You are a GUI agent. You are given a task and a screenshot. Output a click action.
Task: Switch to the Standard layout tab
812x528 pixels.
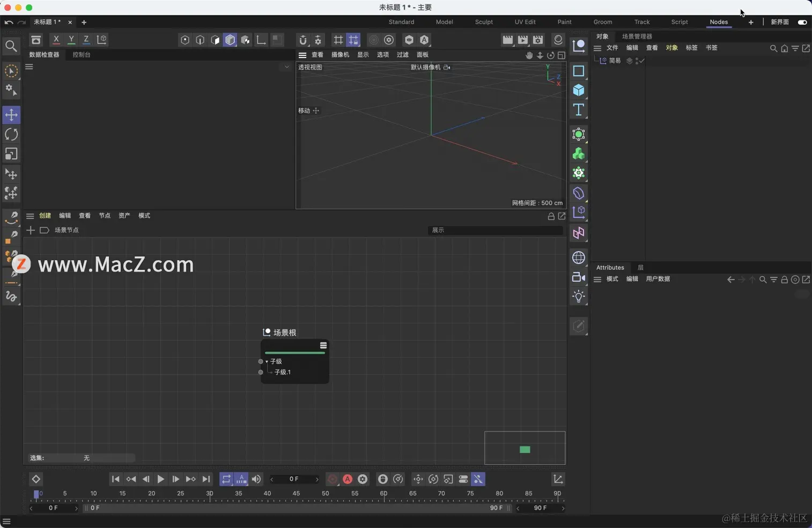coord(401,22)
